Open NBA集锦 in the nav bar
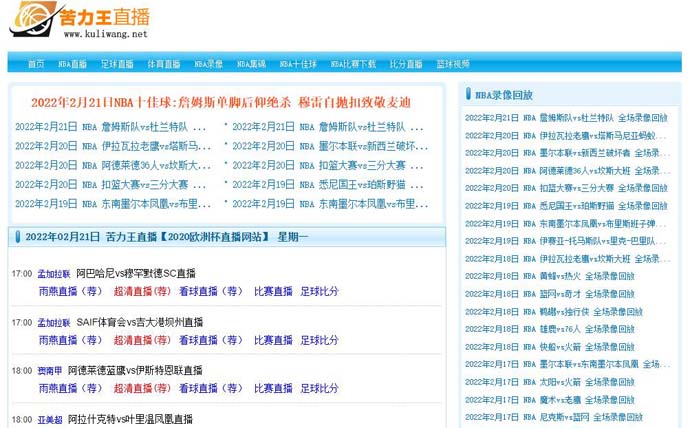The image size is (690, 428). (x=251, y=64)
